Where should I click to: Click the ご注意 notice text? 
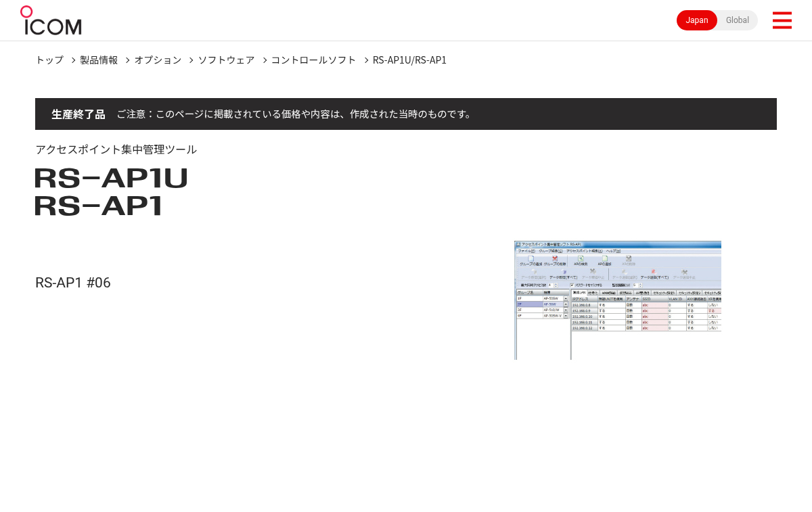tap(294, 114)
